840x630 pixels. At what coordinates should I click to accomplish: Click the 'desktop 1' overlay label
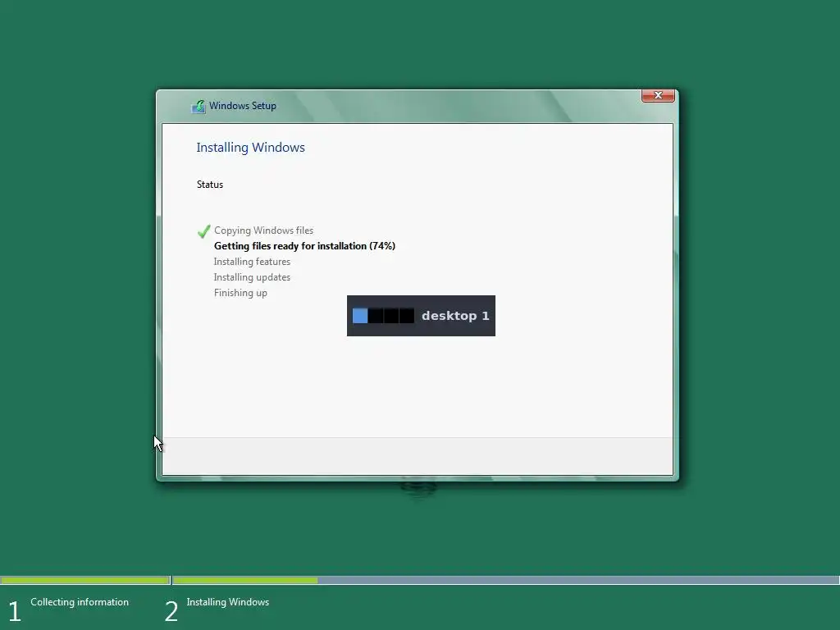pyautogui.click(x=455, y=316)
